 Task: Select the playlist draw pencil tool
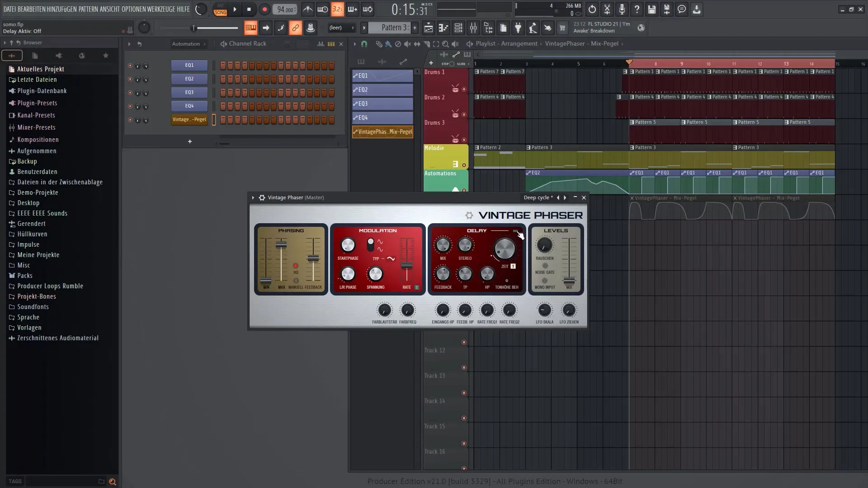point(379,44)
